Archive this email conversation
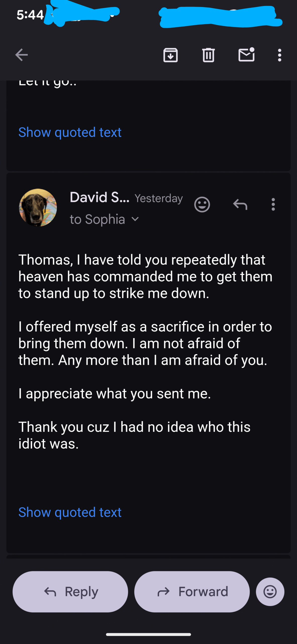 pyautogui.click(x=171, y=55)
